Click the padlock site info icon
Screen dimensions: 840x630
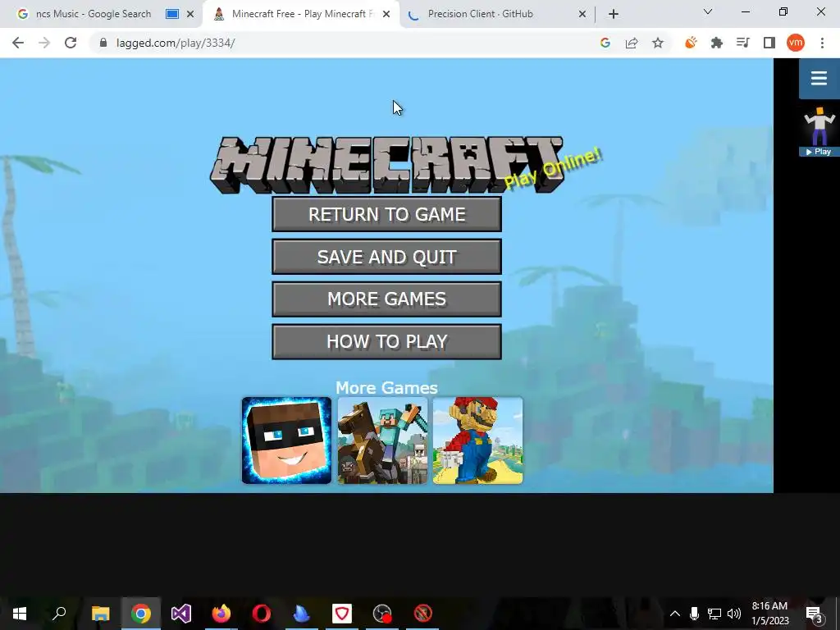tap(103, 43)
